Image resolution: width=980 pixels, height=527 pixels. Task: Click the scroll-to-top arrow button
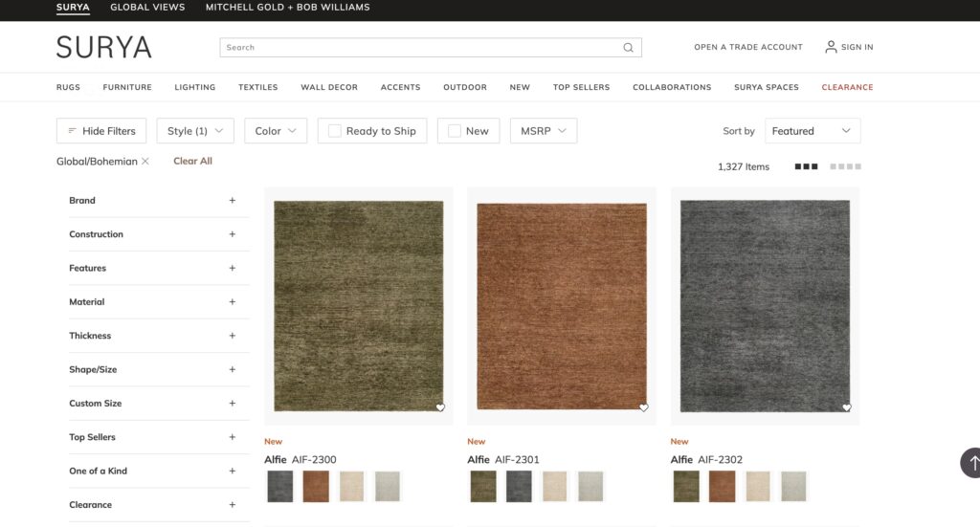pyautogui.click(x=970, y=463)
